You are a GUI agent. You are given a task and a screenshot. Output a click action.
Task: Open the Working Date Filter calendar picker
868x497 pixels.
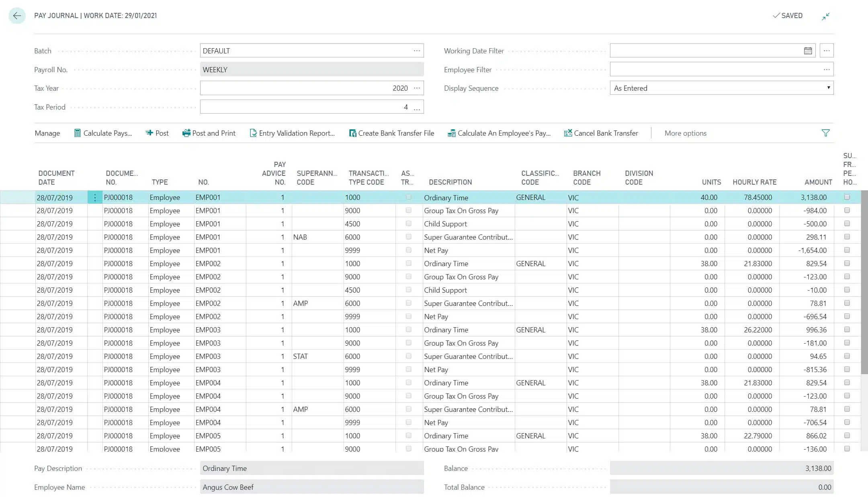point(808,51)
